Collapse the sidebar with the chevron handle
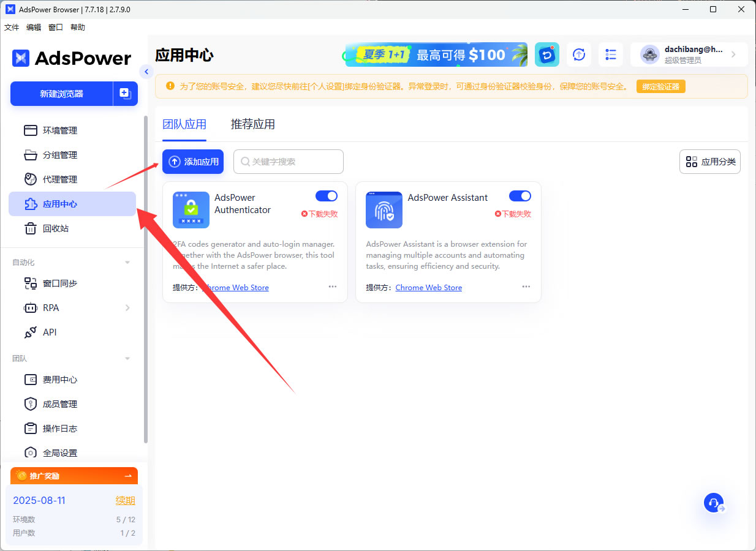 coord(146,72)
